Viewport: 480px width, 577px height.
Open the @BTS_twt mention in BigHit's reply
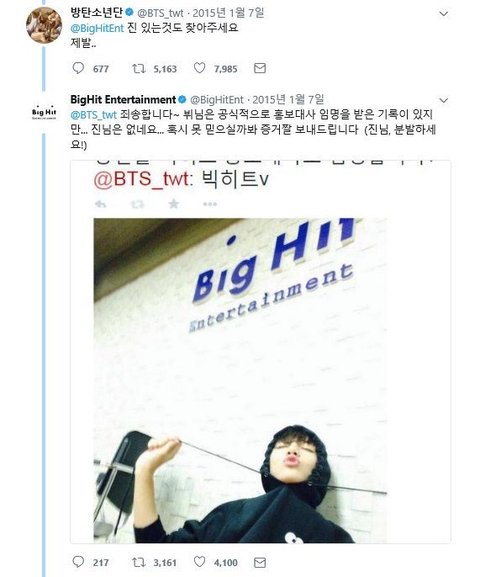pos(93,115)
